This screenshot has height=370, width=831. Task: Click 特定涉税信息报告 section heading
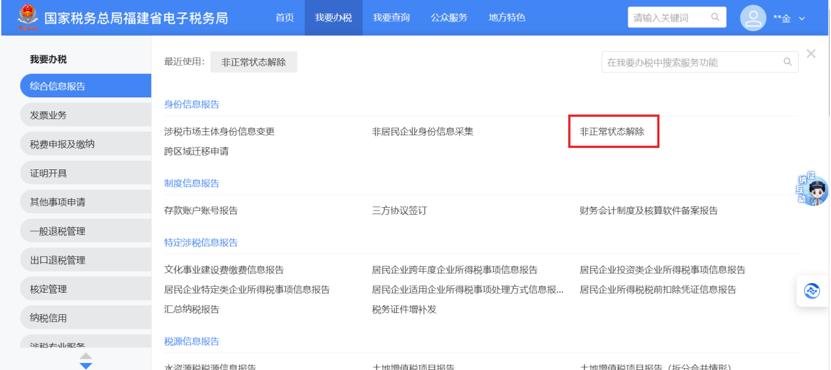pos(201,243)
